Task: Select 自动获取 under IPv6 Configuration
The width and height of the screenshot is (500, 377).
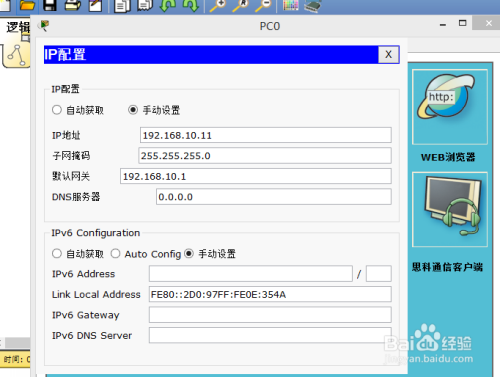Action: 57,254
